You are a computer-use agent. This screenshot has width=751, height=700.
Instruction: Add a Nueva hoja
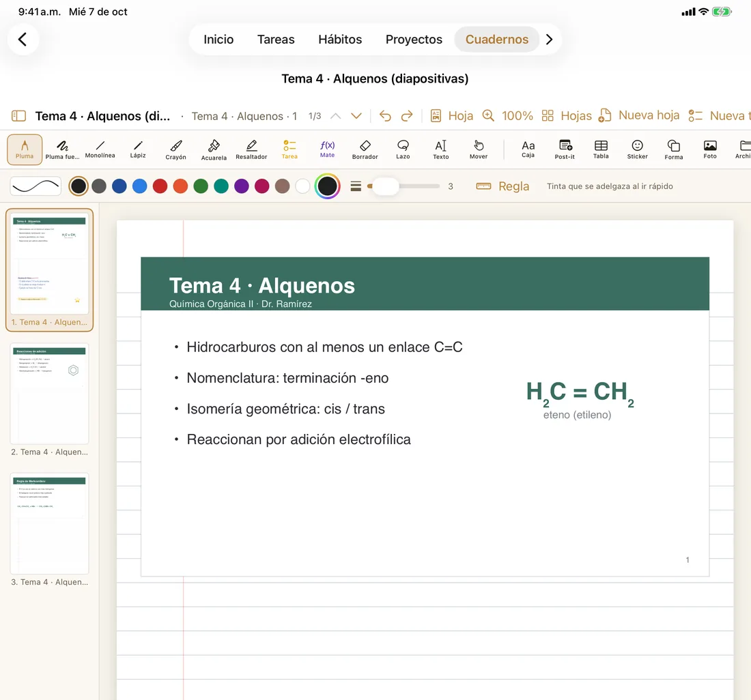pos(639,115)
